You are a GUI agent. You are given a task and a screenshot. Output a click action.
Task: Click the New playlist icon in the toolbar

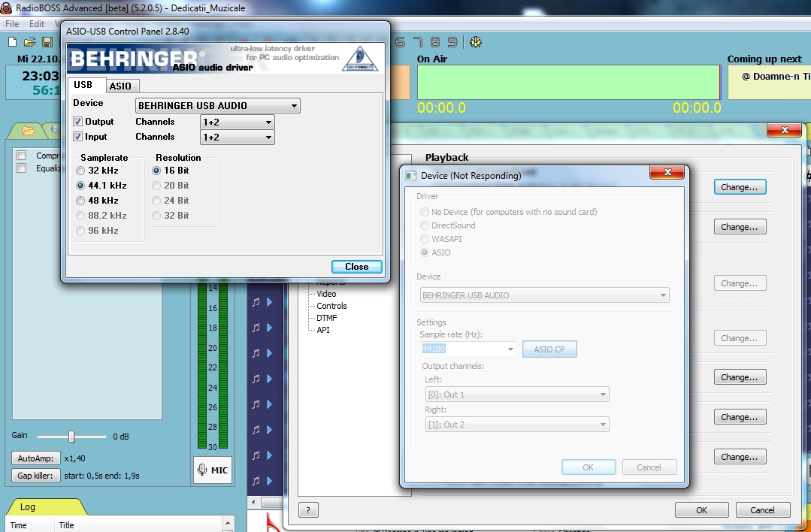[x=13, y=42]
